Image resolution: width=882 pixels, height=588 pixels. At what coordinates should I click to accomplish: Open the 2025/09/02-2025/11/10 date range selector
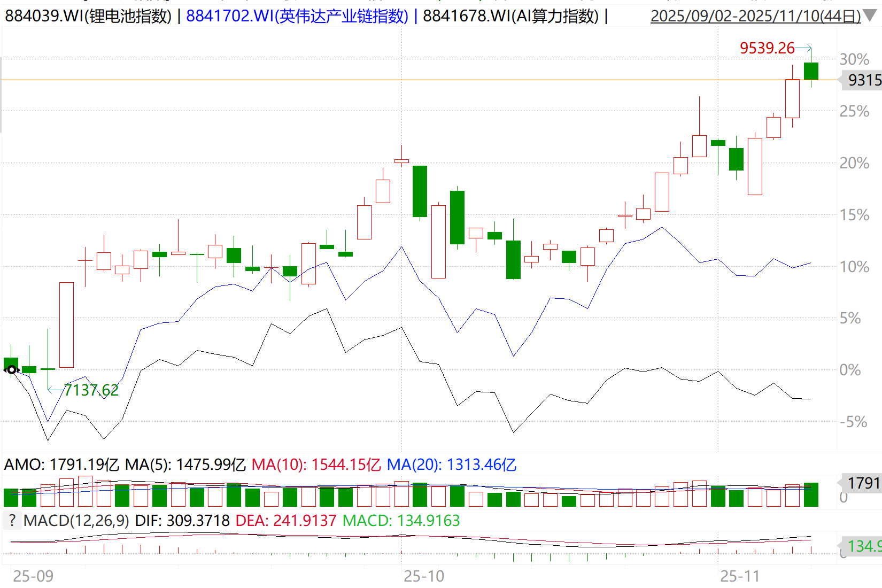click(755, 16)
